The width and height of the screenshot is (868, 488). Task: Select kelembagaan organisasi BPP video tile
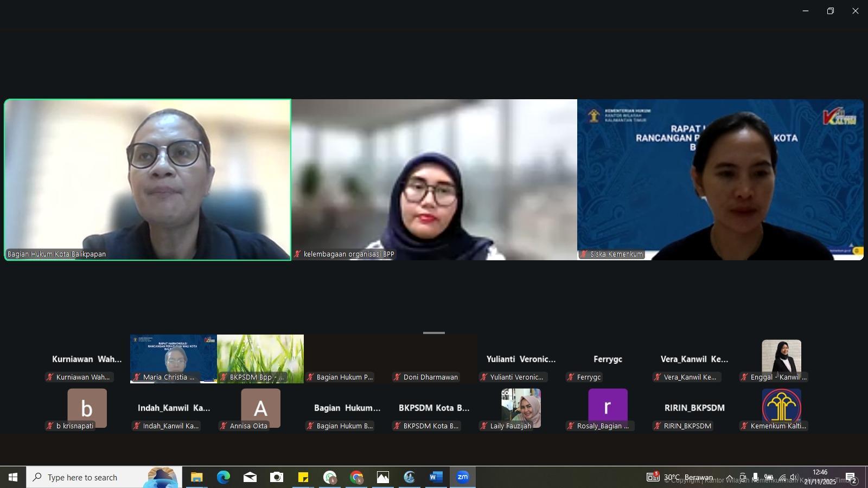(434, 179)
